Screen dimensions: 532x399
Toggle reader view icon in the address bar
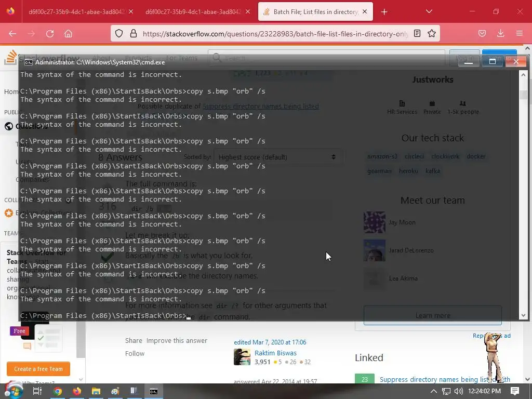[x=417, y=33]
